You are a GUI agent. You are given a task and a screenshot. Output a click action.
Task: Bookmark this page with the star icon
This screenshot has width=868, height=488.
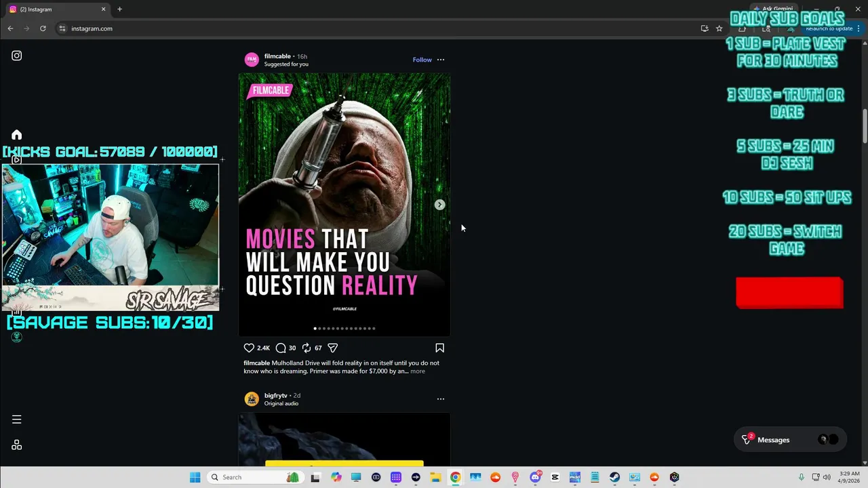719,28
